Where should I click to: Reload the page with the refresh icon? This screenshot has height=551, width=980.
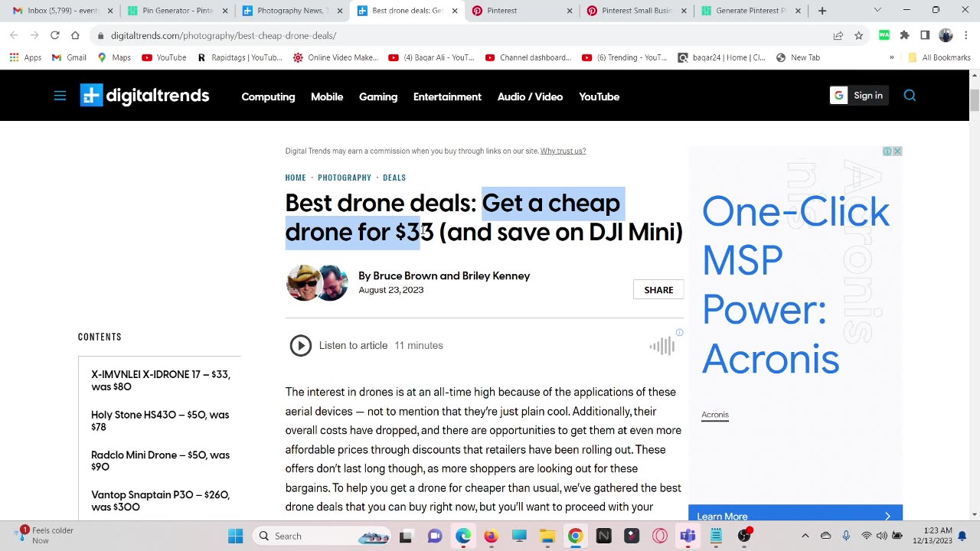[x=54, y=35]
